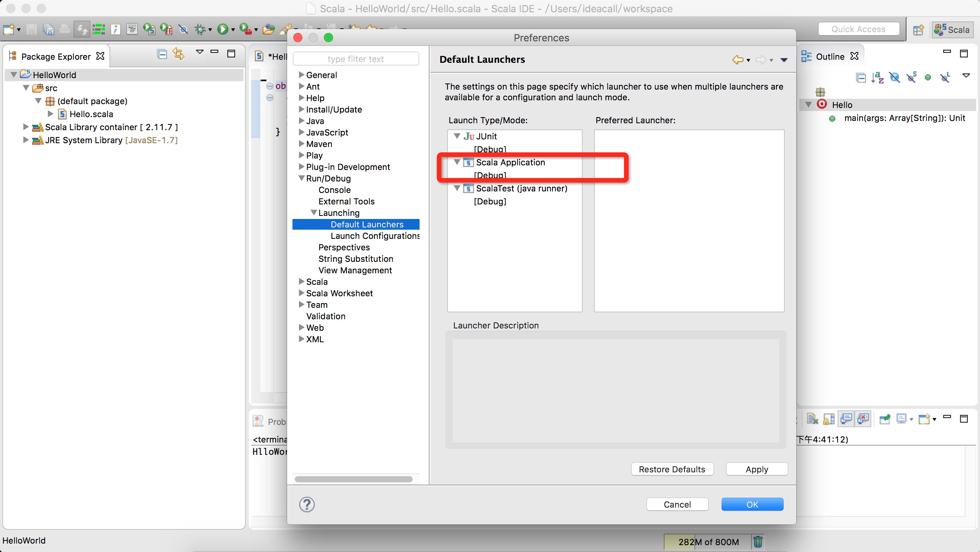This screenshot has width=980, height=552.
Task: Click the Preferences help question mark icon
Action: pyautogui.click(x=307, y=505)
